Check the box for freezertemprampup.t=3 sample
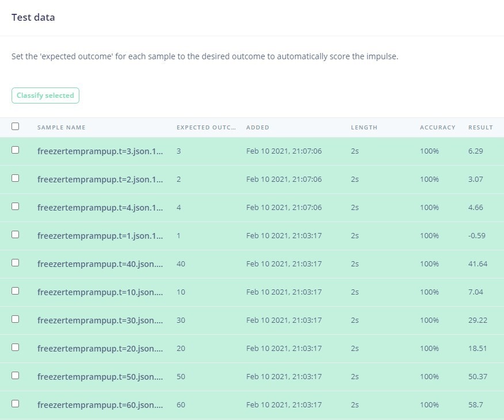 coord(15,150)
